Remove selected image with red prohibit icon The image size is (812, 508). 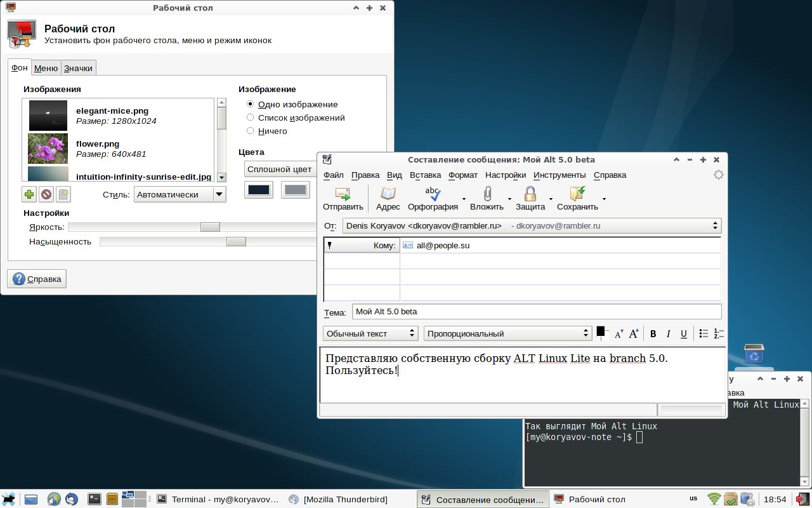(46, 194)
